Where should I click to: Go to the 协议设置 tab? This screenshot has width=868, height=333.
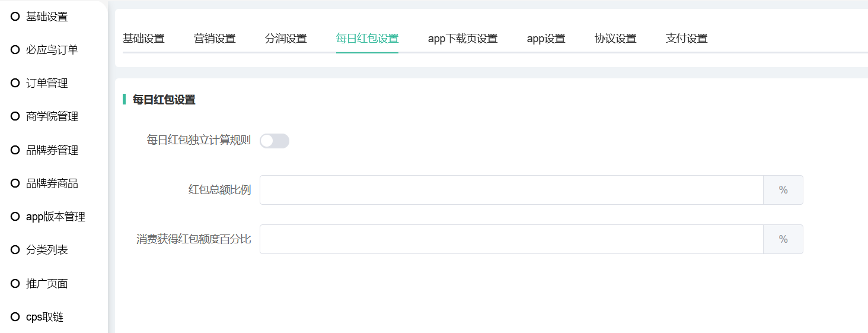[615, 39]
